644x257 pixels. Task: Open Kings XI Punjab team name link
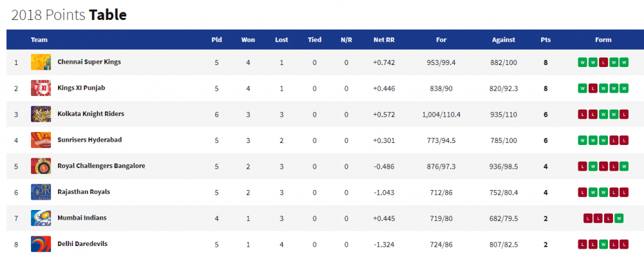coord(81,88)
